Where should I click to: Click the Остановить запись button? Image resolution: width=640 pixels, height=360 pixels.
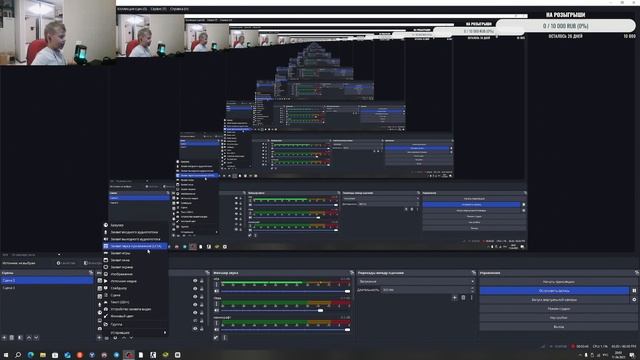click(554, 291)
